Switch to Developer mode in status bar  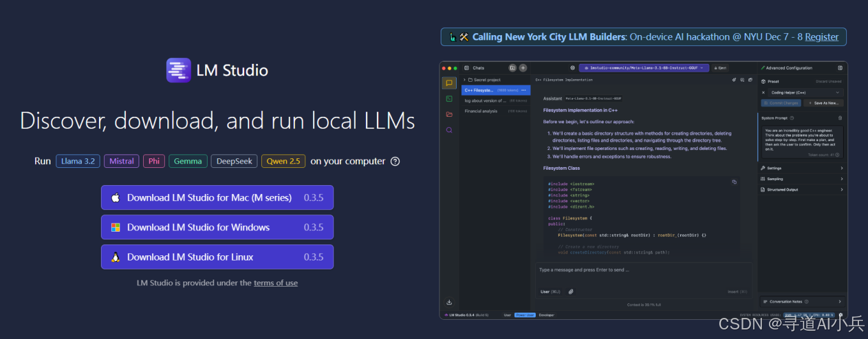click(x=546, y=315)
